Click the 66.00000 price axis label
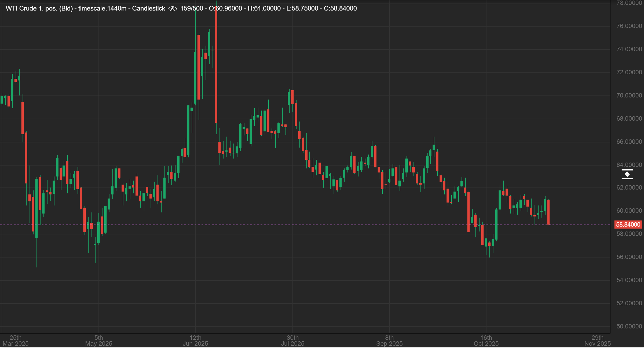 coord(629,142)
